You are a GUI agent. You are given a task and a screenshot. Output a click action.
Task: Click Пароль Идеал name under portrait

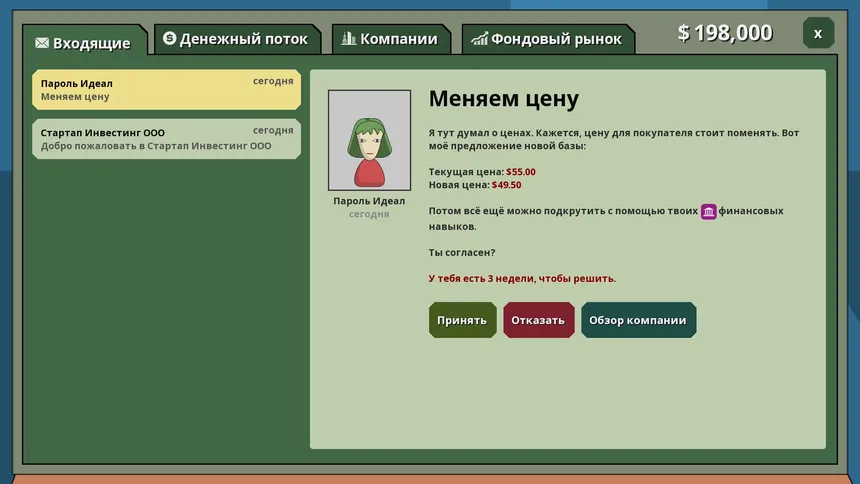pyautogui.click(x=369, y=201)
